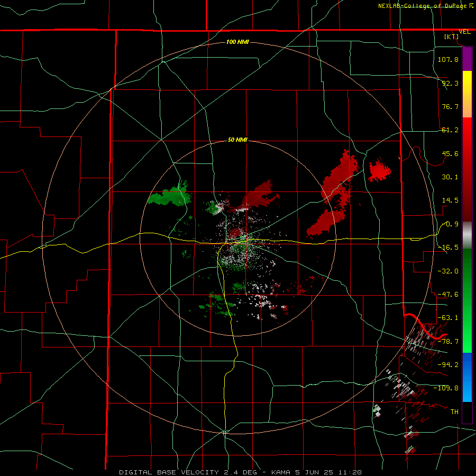
Task: Click the VEL legend title
Action: click(x=464, y=32)
